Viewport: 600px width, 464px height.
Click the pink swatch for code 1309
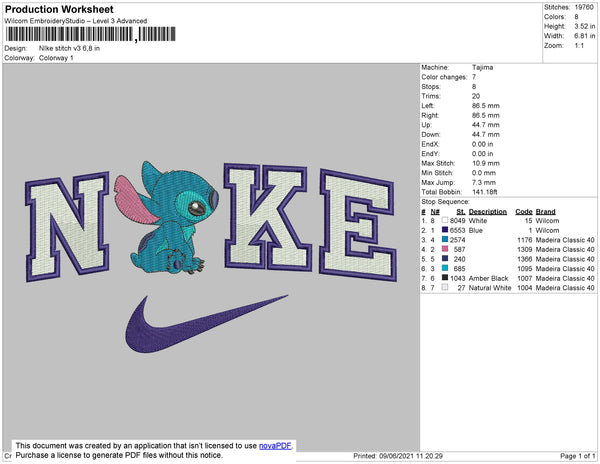coord(445,249)
